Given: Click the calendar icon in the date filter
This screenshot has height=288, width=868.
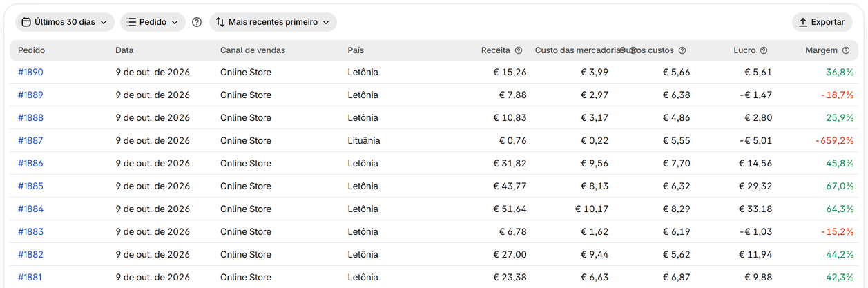Looking at the screenshot, I should (x=26, y=22).
